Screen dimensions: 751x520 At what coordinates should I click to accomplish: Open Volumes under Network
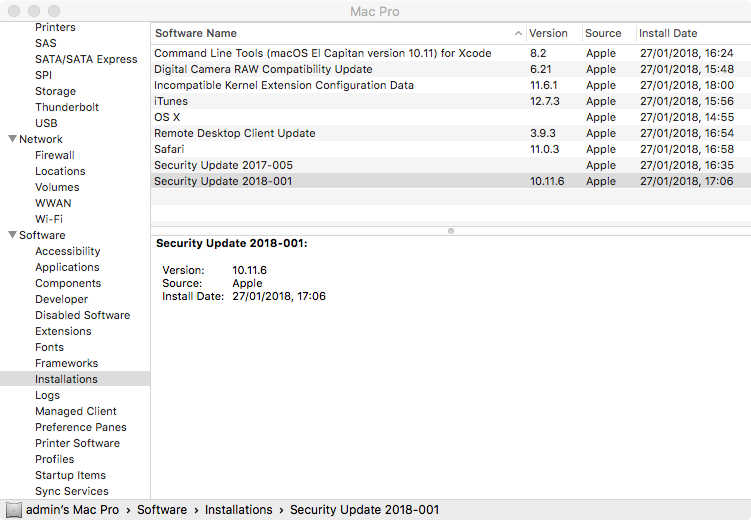[57, 187]
